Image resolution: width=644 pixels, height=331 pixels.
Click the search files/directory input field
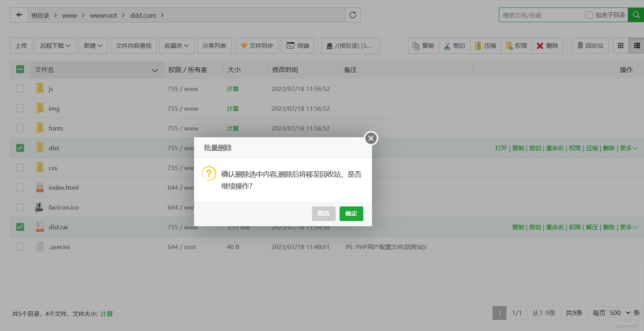(x=542, y=15)
